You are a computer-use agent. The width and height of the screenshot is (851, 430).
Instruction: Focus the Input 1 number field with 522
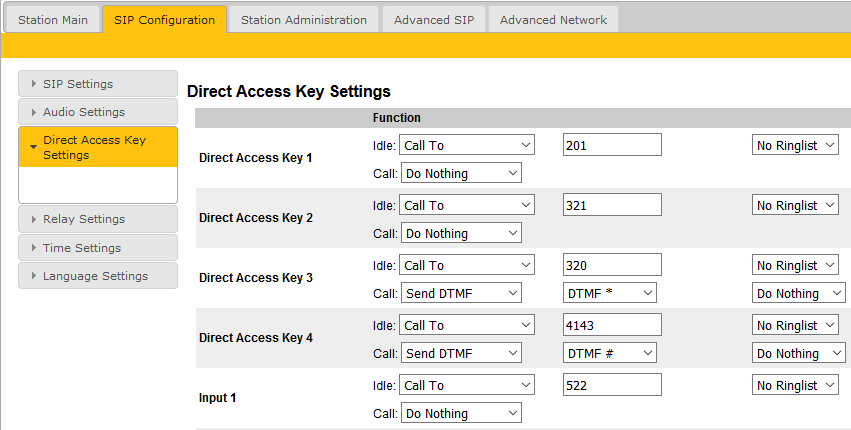point(612,386)
